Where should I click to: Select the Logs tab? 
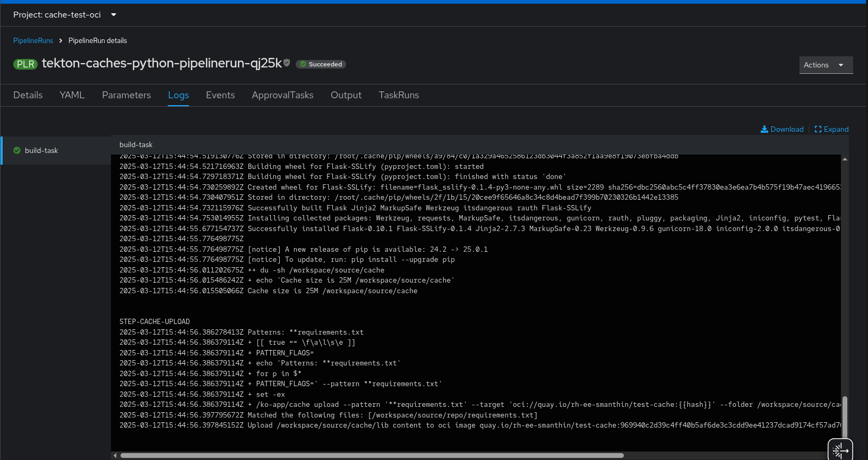pyautogui.click(x=178, y=95)
